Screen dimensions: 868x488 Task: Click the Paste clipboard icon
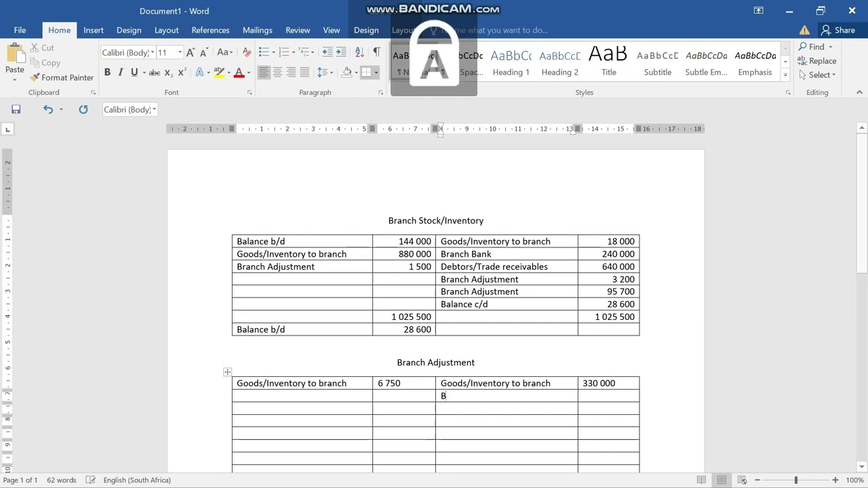tap(14, 55)
